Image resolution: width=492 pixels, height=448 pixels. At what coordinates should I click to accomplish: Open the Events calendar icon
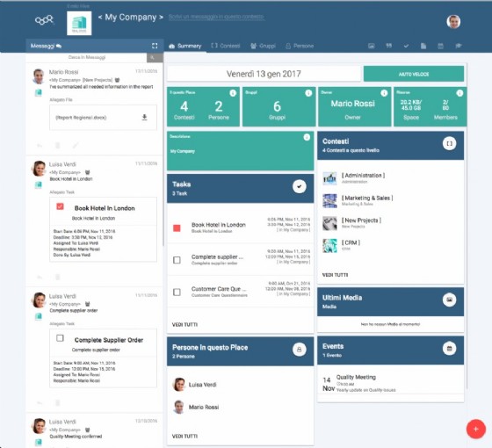[449, 348]
